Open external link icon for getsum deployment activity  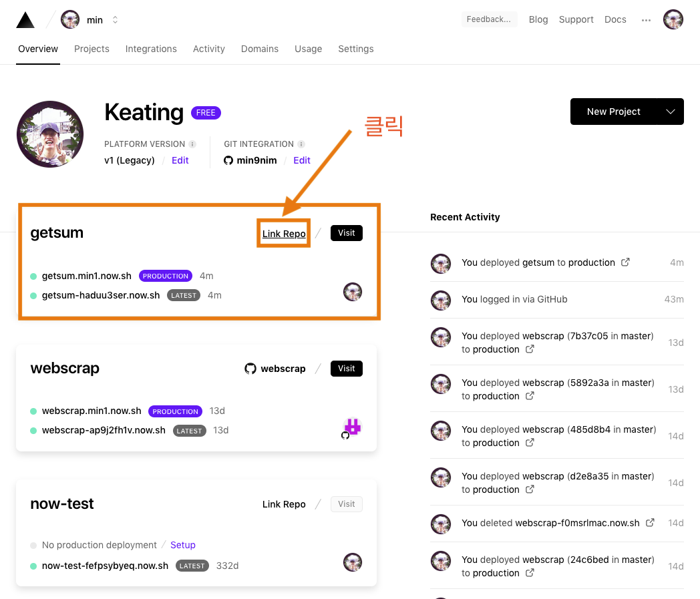point(626,262)
